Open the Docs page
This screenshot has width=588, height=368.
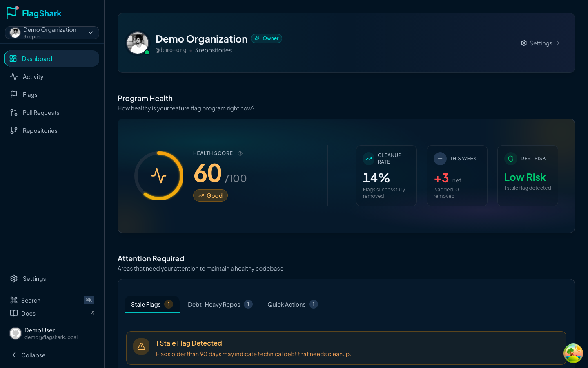coord(29,313)
